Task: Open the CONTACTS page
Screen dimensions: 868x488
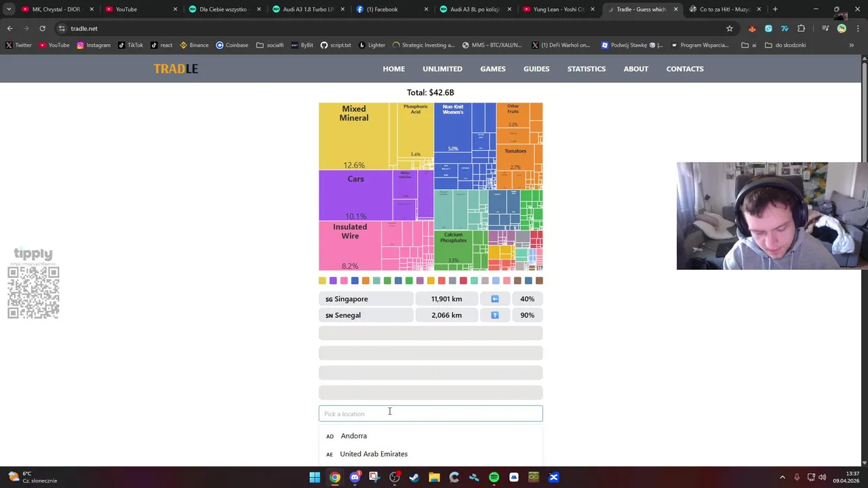Action: click(x=685, y=68)
